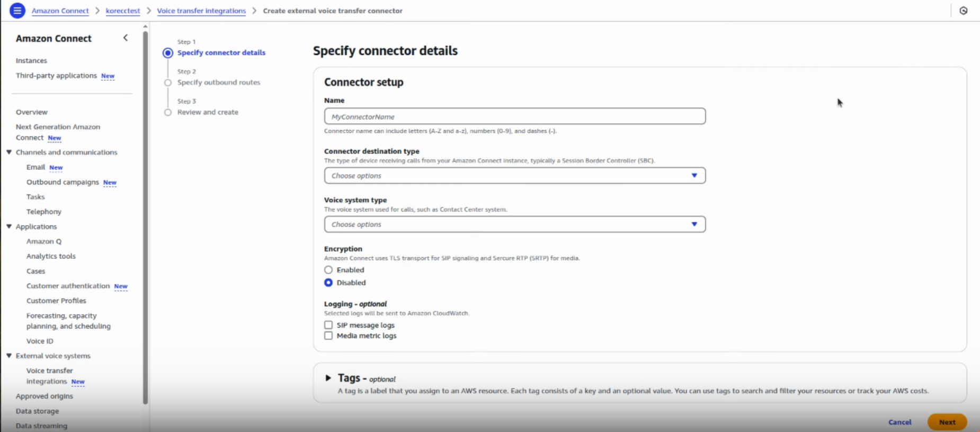Open Customer authentication sidebar item
The height and width of the screenshot is (432, 980).
pos(68,286)
